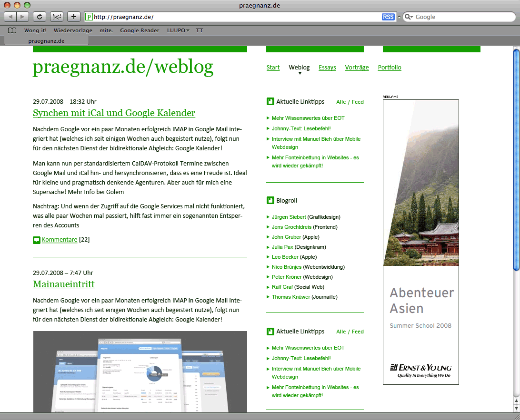520x420 pixels.
Task: Click the comment bubble icon beside Kommentare
Action: (x=37, y=240)
